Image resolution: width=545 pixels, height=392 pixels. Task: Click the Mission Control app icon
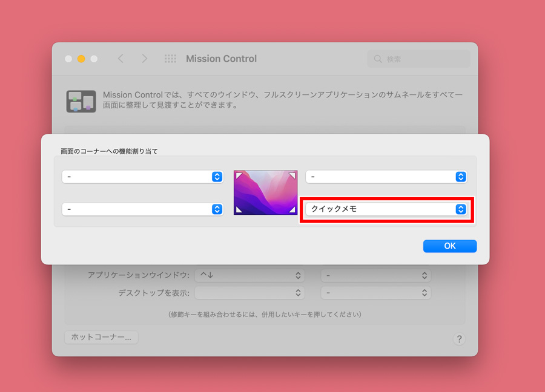pos(81,102)
